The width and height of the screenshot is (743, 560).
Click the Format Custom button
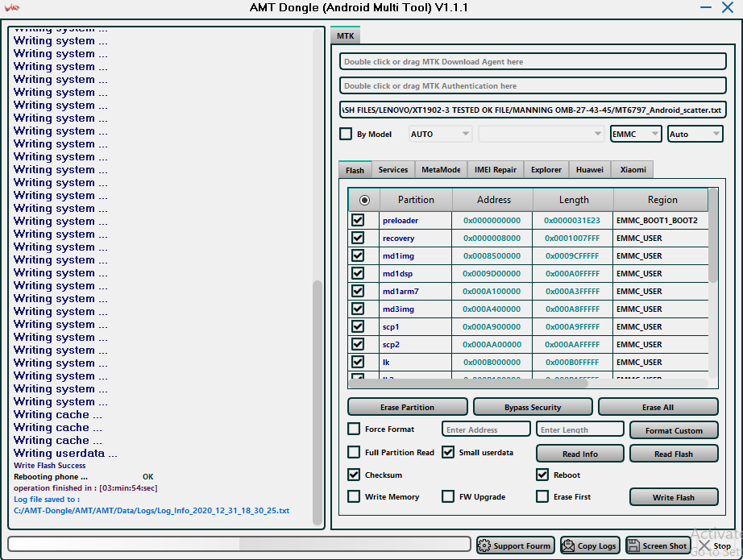pyautogui.click(x=674, y=430)
